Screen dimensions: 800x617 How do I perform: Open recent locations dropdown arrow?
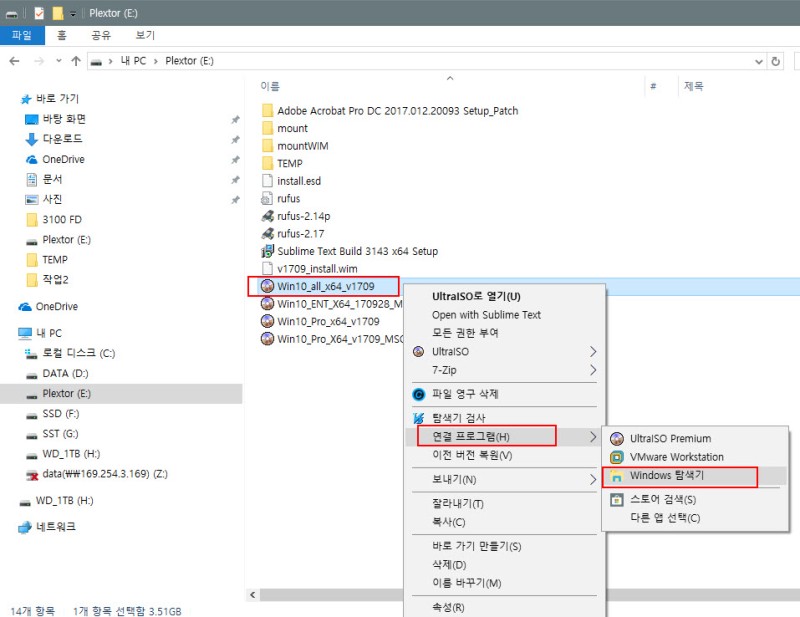59,61
